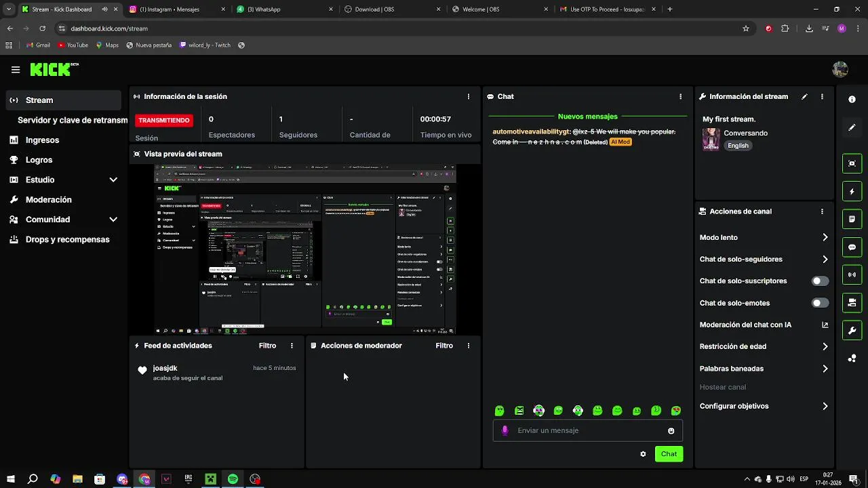Screen dimensions: 868x488
Task: Switch to Download | OBS browser tab
Action: pos(393,9)
